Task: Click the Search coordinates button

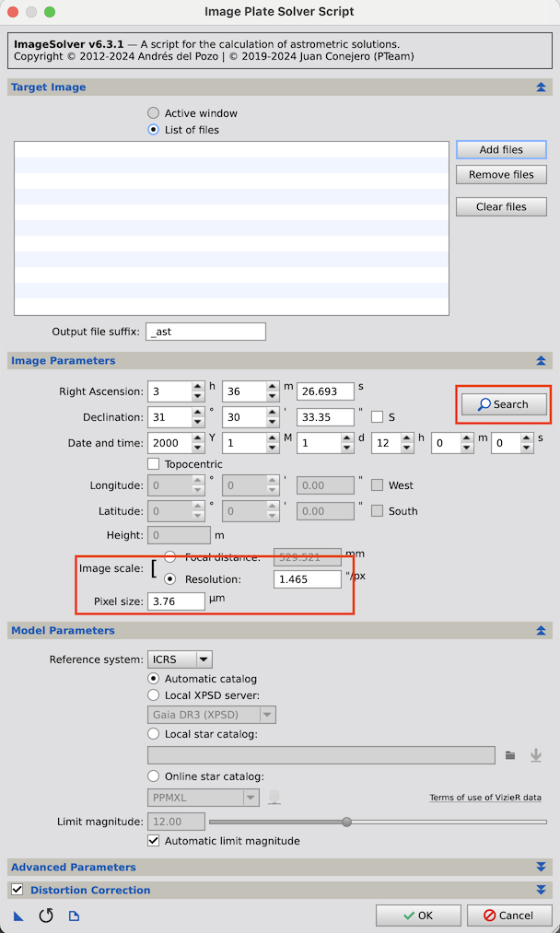Action: [503, 404]
